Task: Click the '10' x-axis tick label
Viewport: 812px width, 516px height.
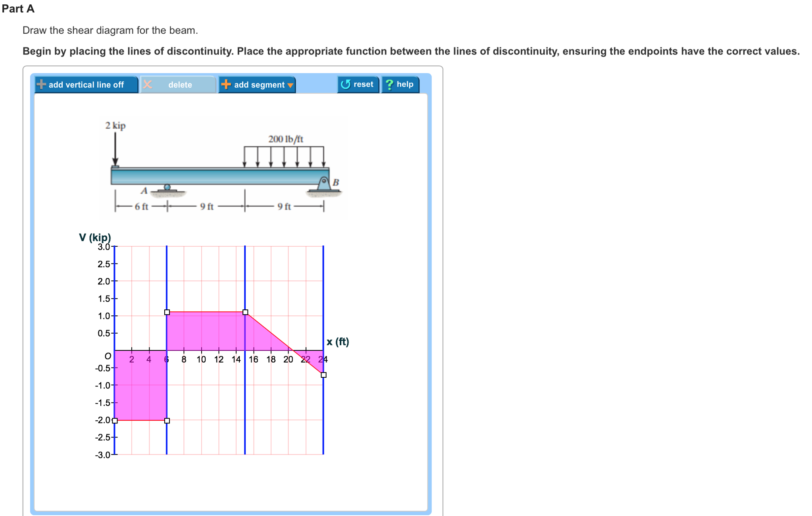Action: [201, 359]
